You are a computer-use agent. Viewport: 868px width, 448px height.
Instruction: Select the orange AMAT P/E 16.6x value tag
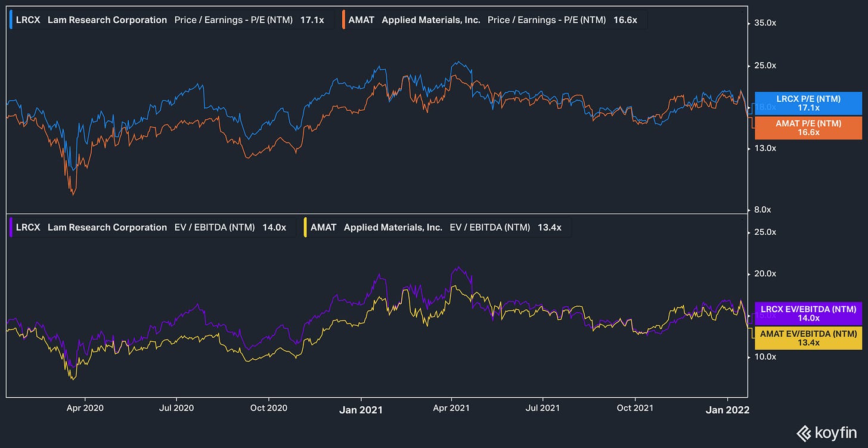pos(808,128)
